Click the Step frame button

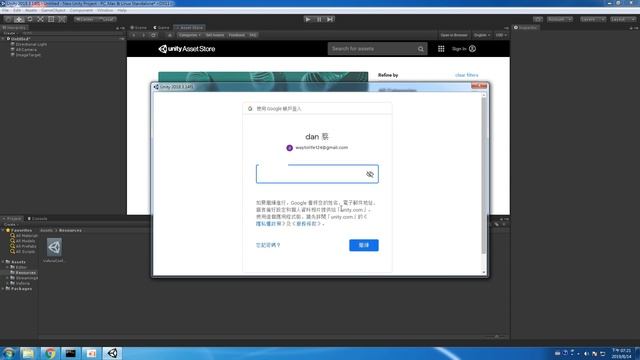click(330, 19)
